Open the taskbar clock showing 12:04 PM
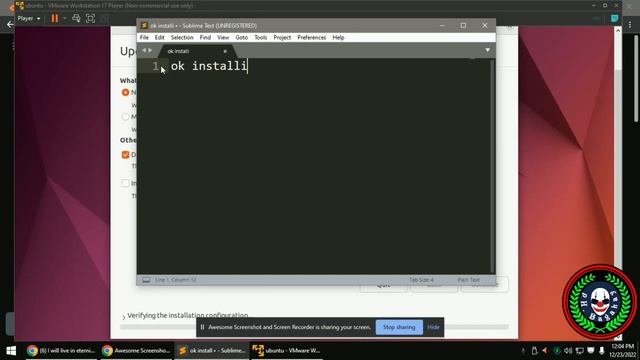Image resolution: width=640 pixels, height=360 pixels. (622, 351)
